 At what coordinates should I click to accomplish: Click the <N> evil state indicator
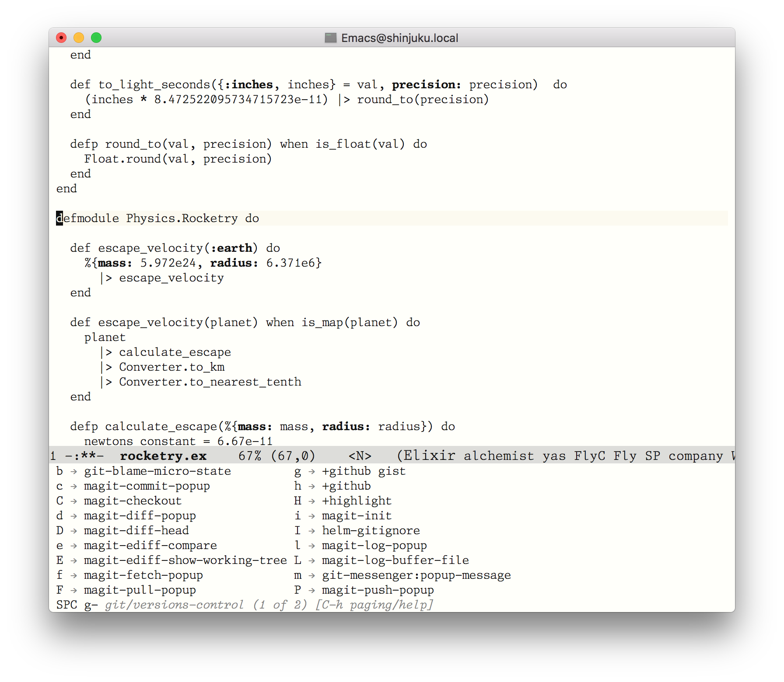[x=360, y=456]
